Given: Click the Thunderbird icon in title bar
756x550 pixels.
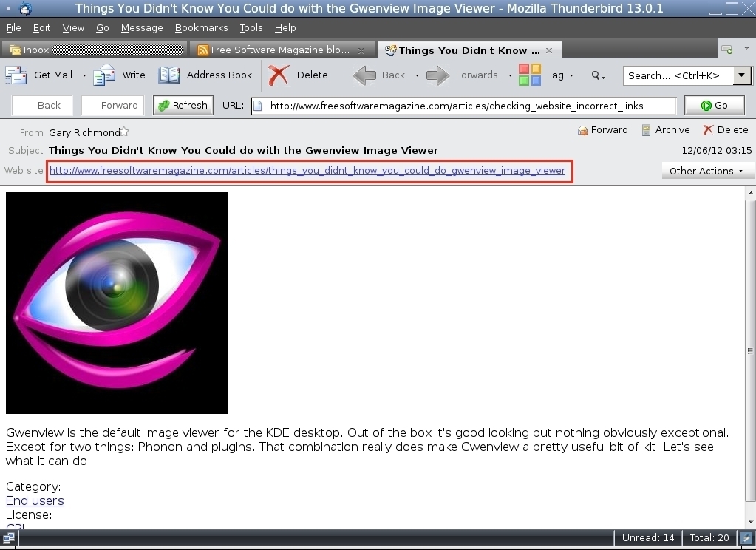Looking at the screenshot, I should 26,9.
